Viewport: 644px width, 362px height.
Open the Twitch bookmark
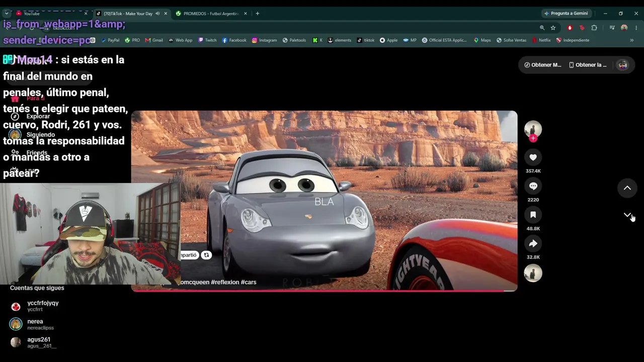point(207,40)
